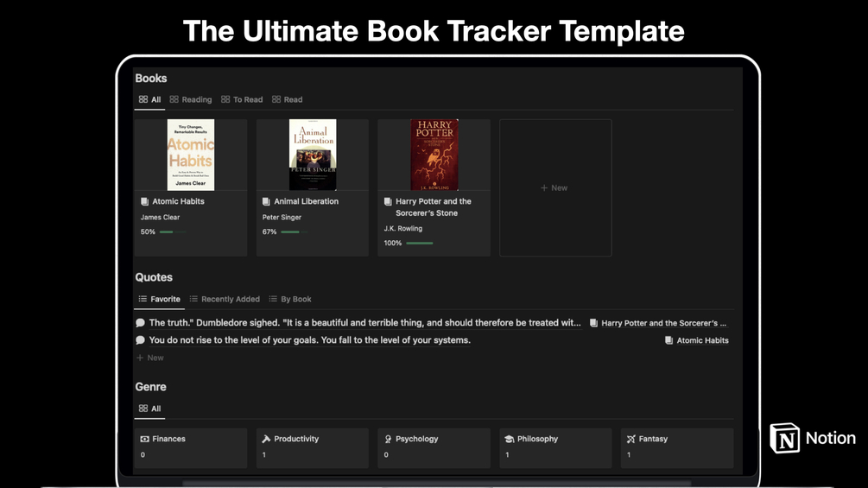Add a new quote row
The height and width of the screenshot is (488, 868).
click(150, 358)
